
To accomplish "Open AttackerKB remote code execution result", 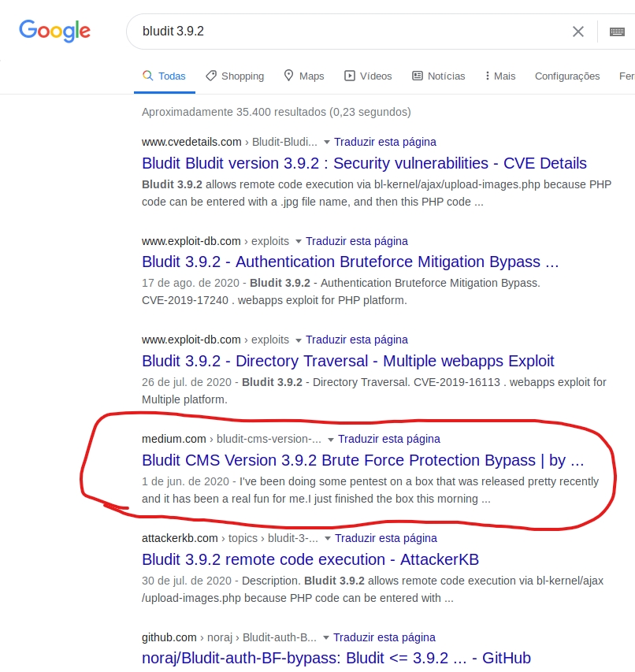I will (x=310, y=559).
